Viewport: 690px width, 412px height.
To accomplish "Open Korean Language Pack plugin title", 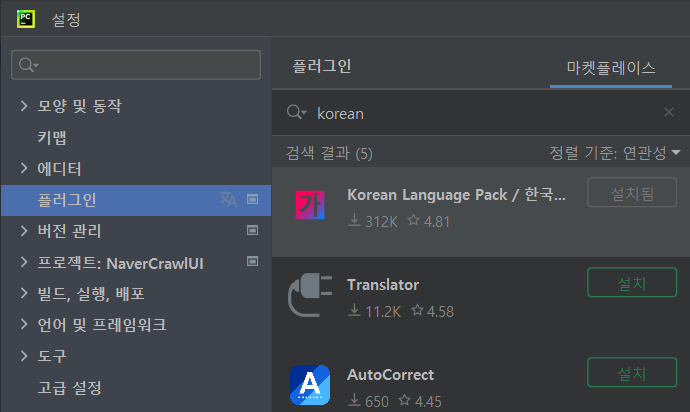I will pos(456,195).
